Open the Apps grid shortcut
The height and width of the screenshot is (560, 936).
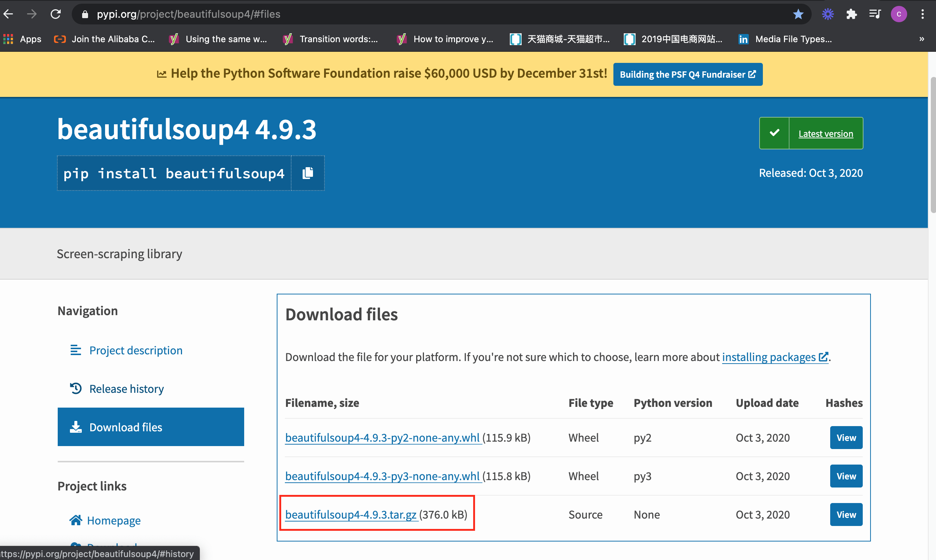click(x=22, y=39)
